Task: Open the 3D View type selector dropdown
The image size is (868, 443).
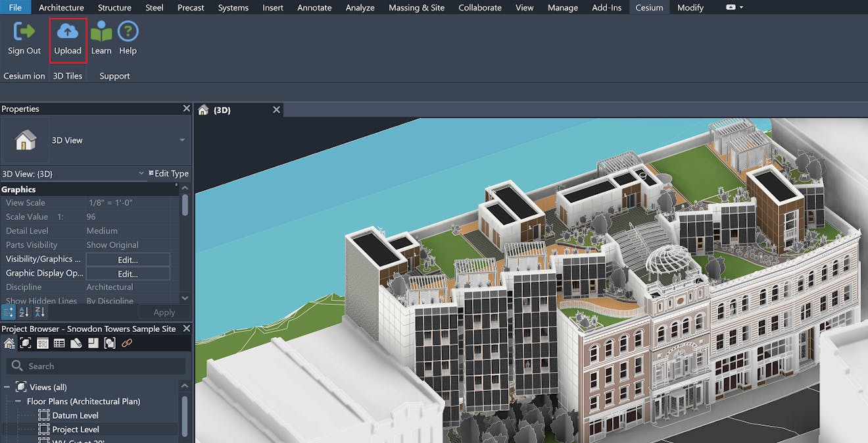Action: coord(183,140)
